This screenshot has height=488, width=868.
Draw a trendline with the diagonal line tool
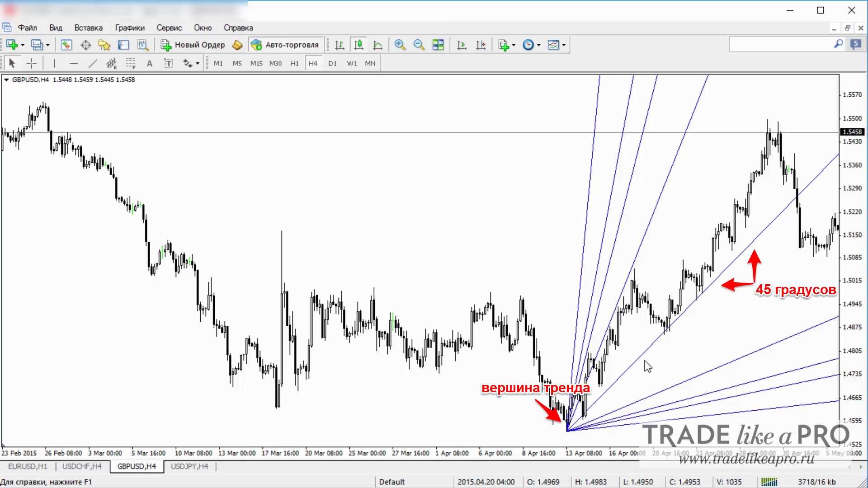pyautogui.click(x=93, y=63)
